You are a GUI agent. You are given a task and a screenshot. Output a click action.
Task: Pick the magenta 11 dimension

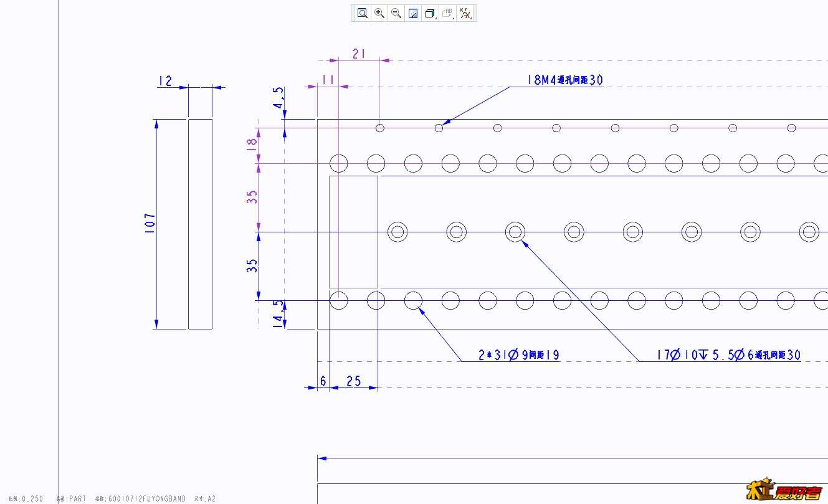328,80
